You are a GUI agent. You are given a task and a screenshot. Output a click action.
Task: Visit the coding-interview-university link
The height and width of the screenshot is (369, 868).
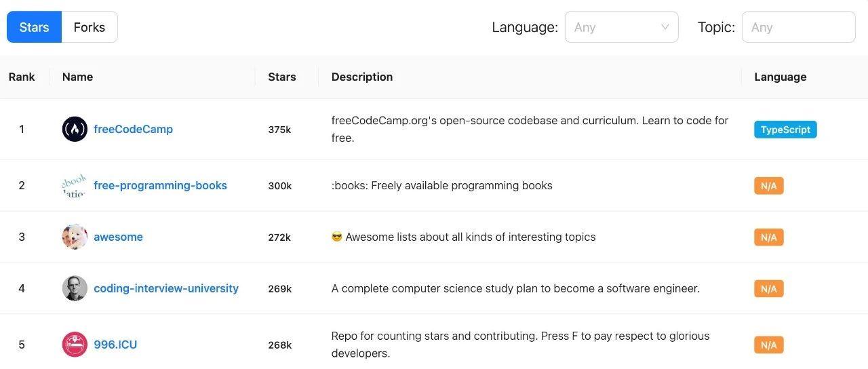tap(166, 288)
